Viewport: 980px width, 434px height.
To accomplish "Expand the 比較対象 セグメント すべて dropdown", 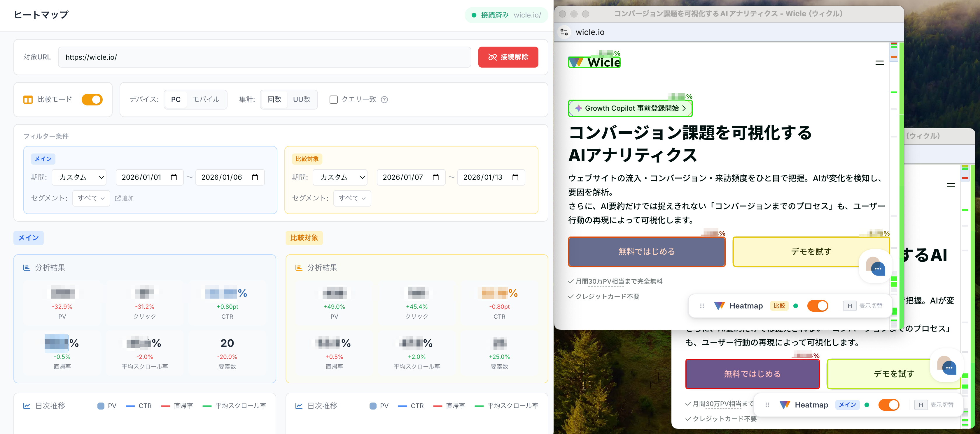I will (x=352, y=198).
